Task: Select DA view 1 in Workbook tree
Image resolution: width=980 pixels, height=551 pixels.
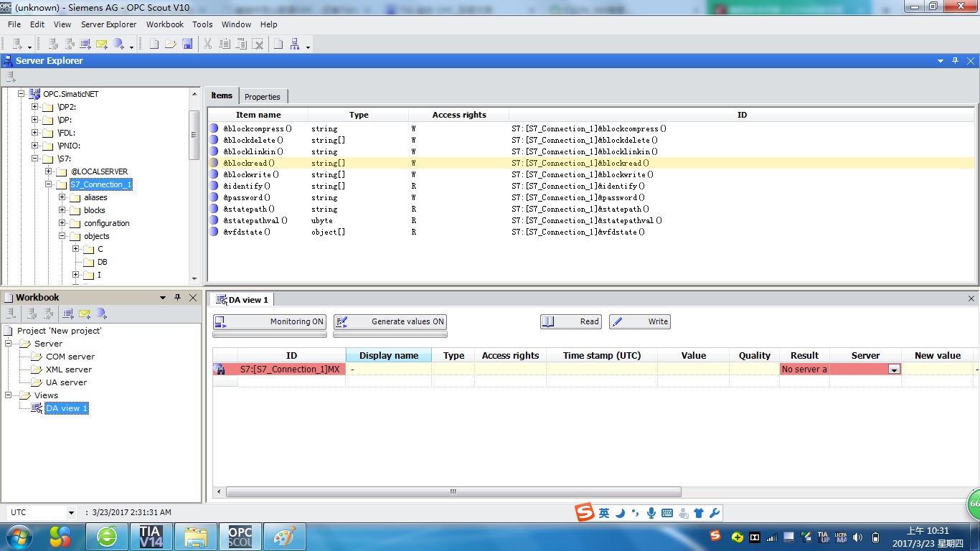Action: click(x=66, y=408)
